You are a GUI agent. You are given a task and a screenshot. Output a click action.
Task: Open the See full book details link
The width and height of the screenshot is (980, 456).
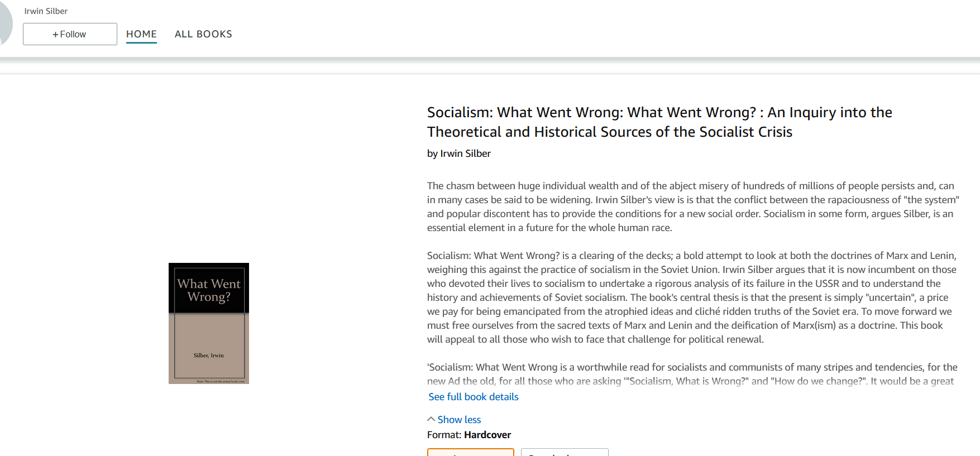pyautogui.click(x=474, y=397)
